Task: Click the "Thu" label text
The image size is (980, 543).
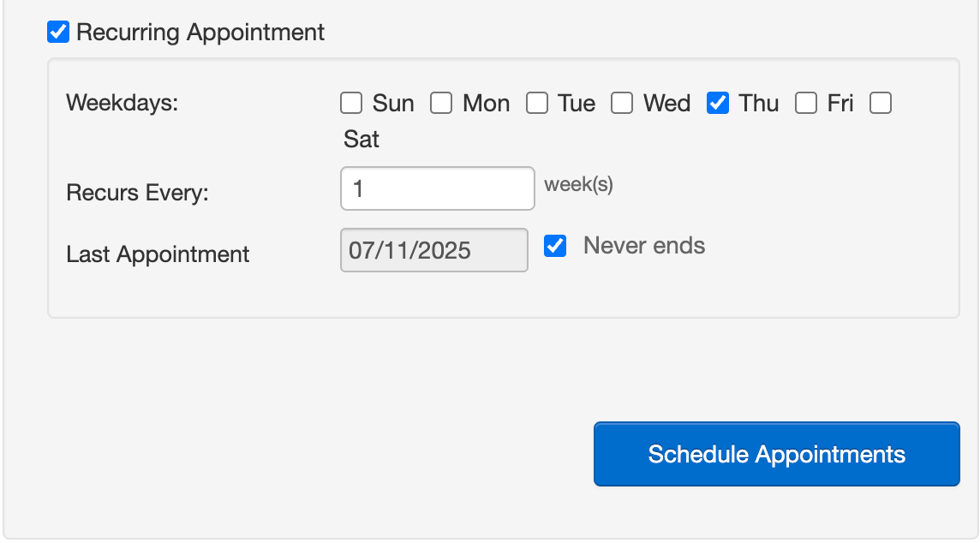Action: click(759, 104)
